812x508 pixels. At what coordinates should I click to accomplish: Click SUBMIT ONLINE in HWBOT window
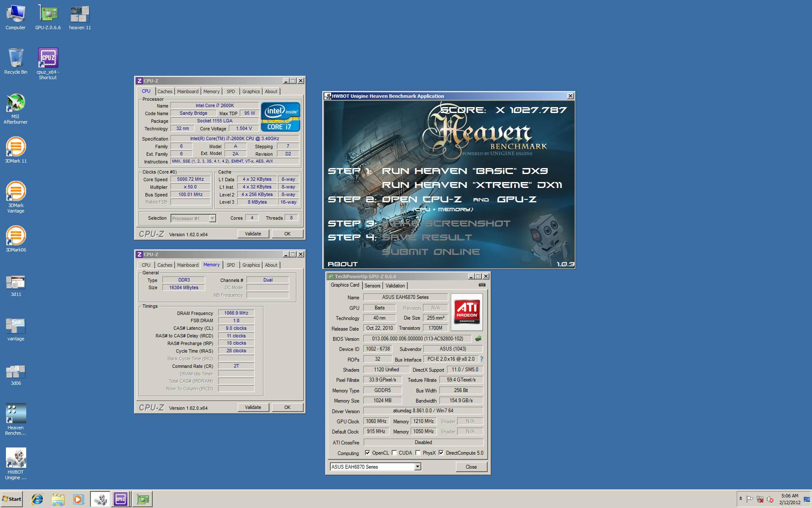pos(431,252)
